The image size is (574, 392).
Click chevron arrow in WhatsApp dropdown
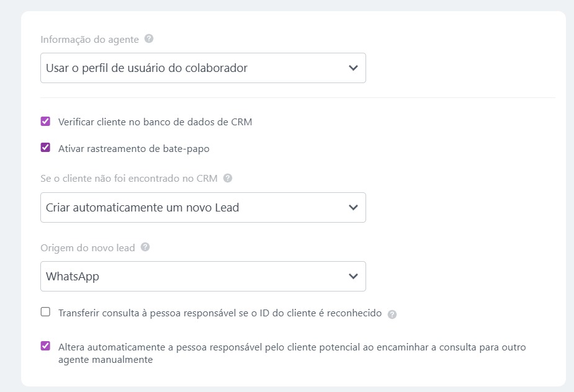[x=353, y=276]
